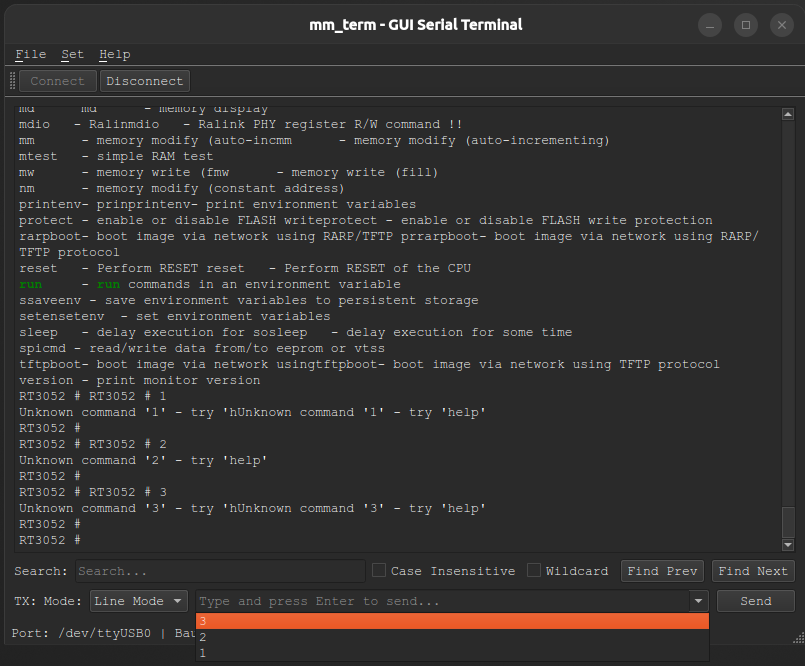Click the Search text field
Screen dimensions: 805x666
click(220, 571)
